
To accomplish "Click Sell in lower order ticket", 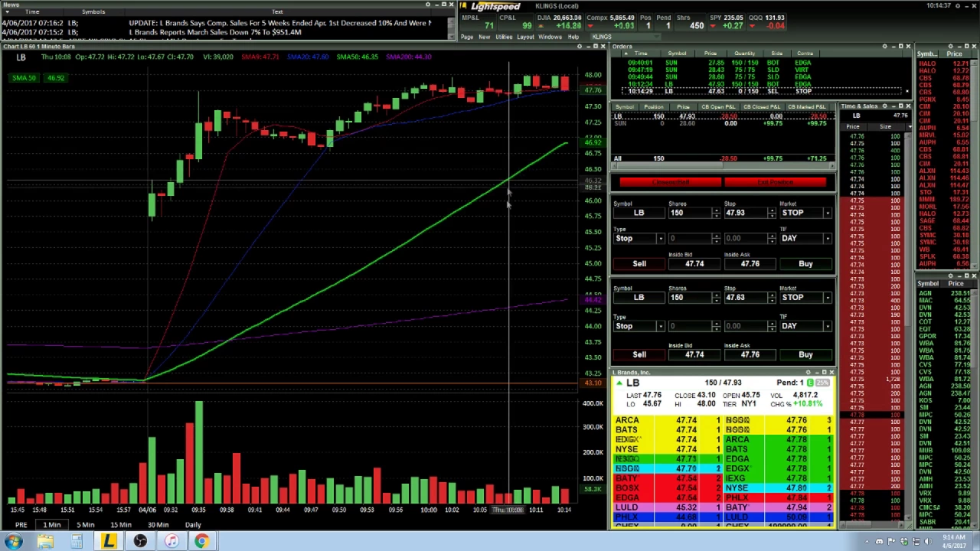I will coord(639,355).
